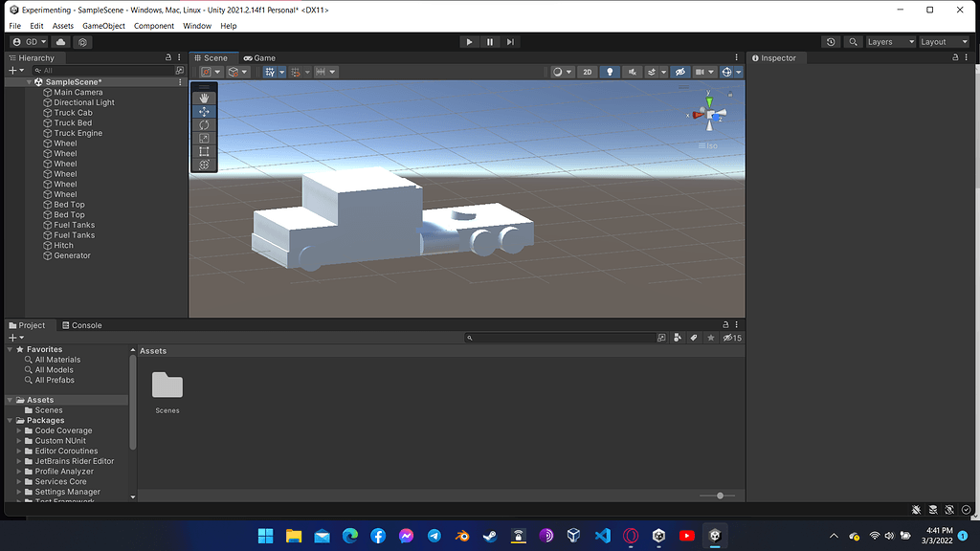Open the GameObject menu
980x551 pixels.
103,26
